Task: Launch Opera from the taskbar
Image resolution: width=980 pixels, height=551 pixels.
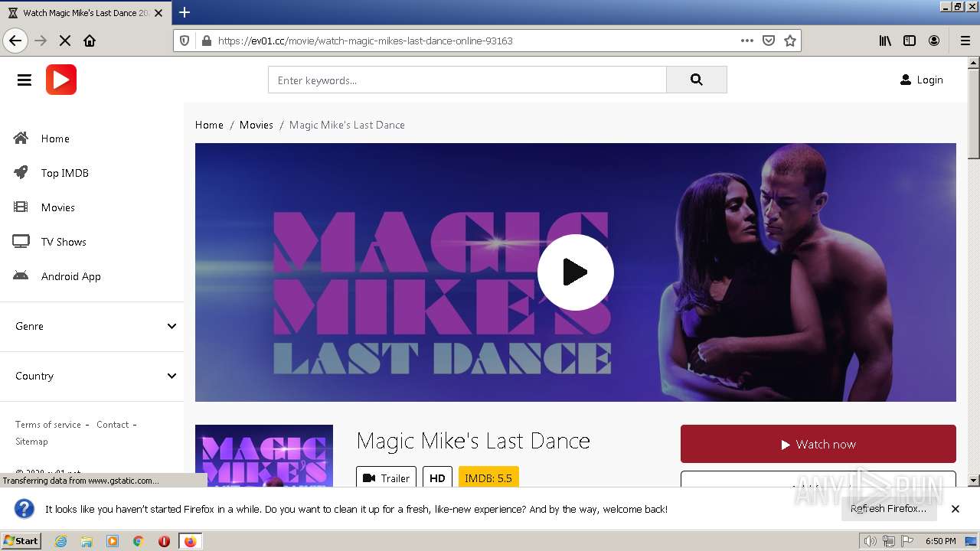Action: pyautogui.click(x=164, y=541)
